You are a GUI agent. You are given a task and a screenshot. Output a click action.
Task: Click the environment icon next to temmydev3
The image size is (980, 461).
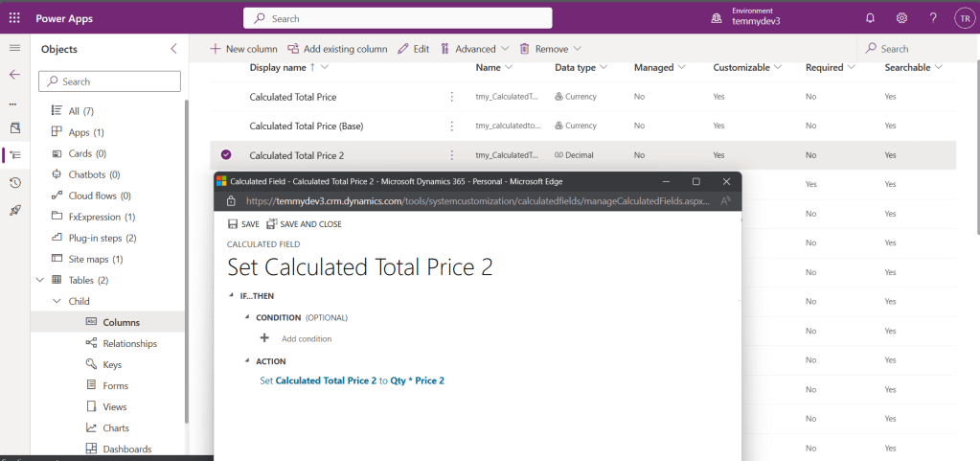click(717, 19)
